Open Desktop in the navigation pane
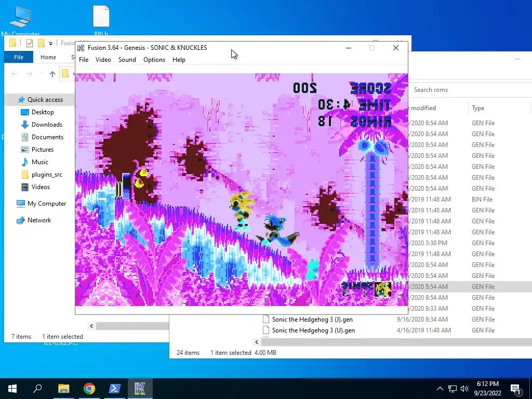The width and height of the screenshot is (532, 399). point(43,112)
